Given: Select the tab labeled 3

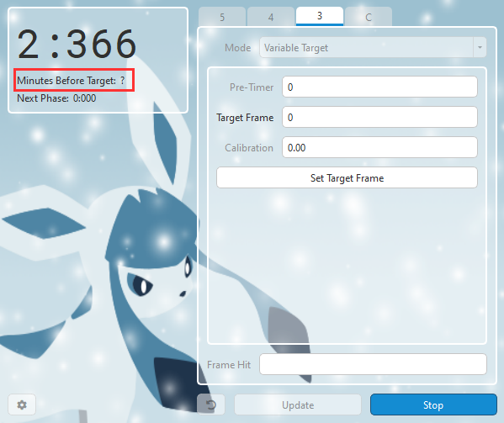Looking at the screenshot, I should pos(320,16).
